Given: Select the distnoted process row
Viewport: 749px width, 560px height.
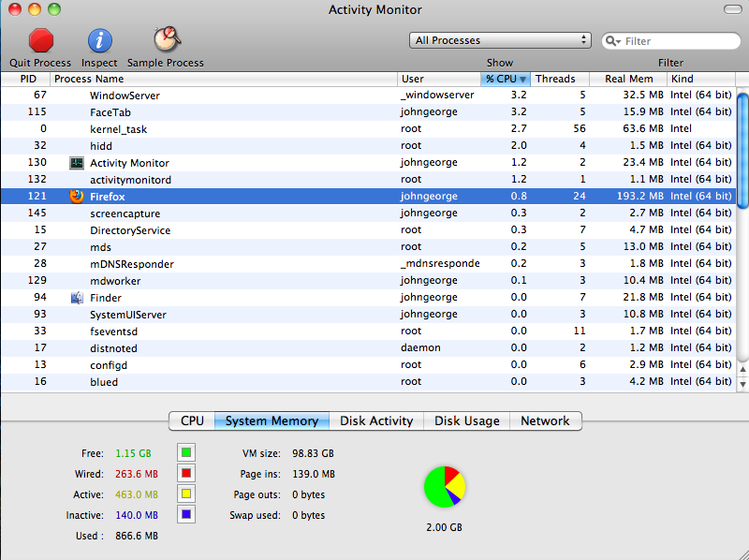Looking at the screenshot, I should pyautogui.click(x=368, y=347).
